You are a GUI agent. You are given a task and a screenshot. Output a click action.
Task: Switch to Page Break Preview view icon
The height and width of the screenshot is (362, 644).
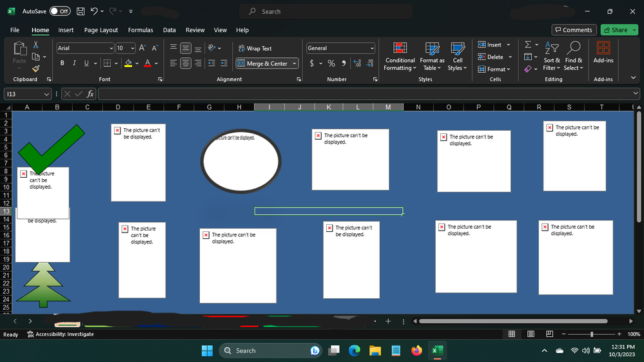click(549, 334)
